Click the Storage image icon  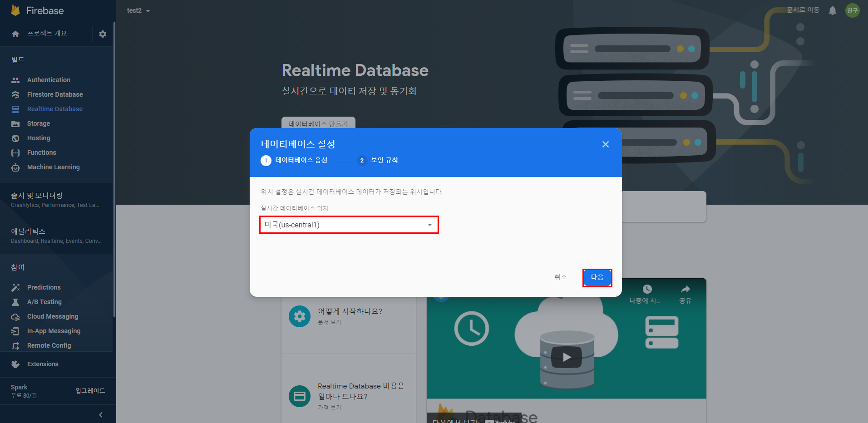click(x=15, y=123)
